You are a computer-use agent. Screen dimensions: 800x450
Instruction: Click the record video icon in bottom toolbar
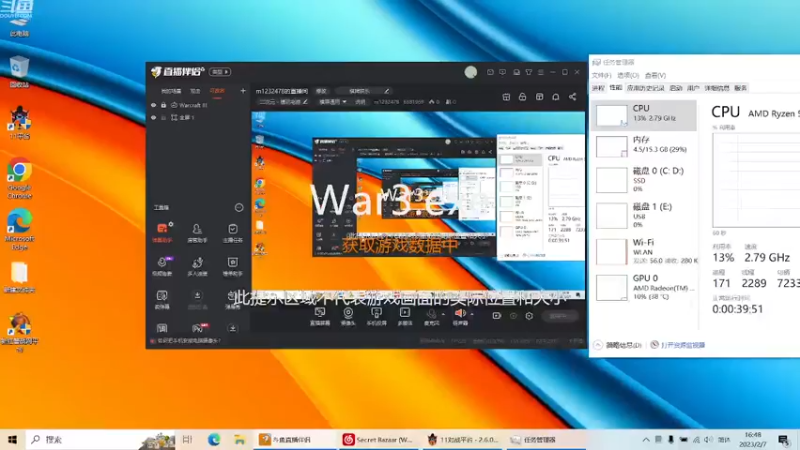[496, 316]
